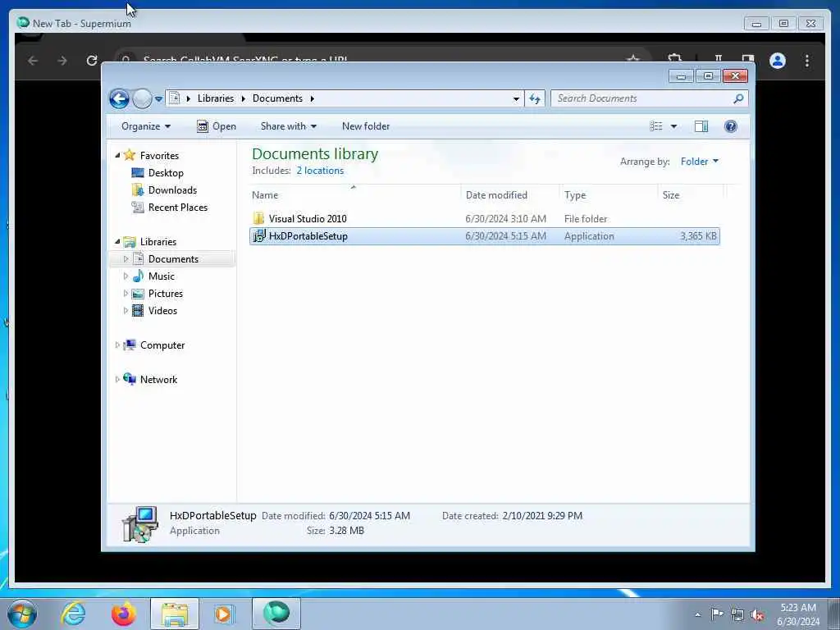Image resolution: width=840 pixels, height=630 pixels.
Task: Open the 2 locations link
Action: click(x=321, y=171)
